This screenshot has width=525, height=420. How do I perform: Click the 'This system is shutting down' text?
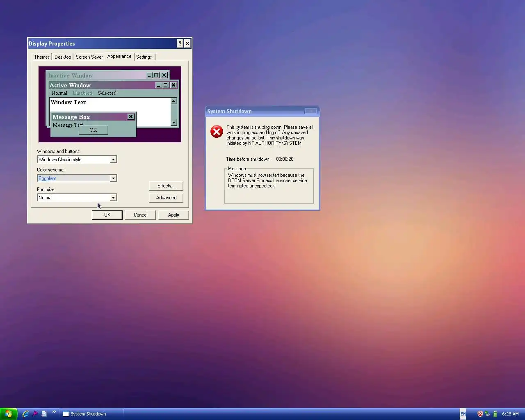270,135
